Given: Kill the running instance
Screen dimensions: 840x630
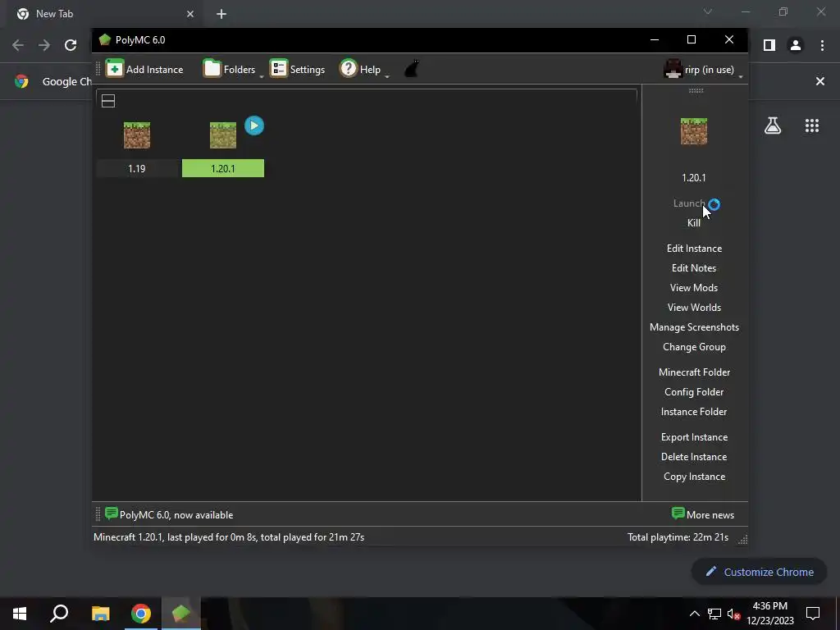Looking at the screenshot, I should [694, 223].
